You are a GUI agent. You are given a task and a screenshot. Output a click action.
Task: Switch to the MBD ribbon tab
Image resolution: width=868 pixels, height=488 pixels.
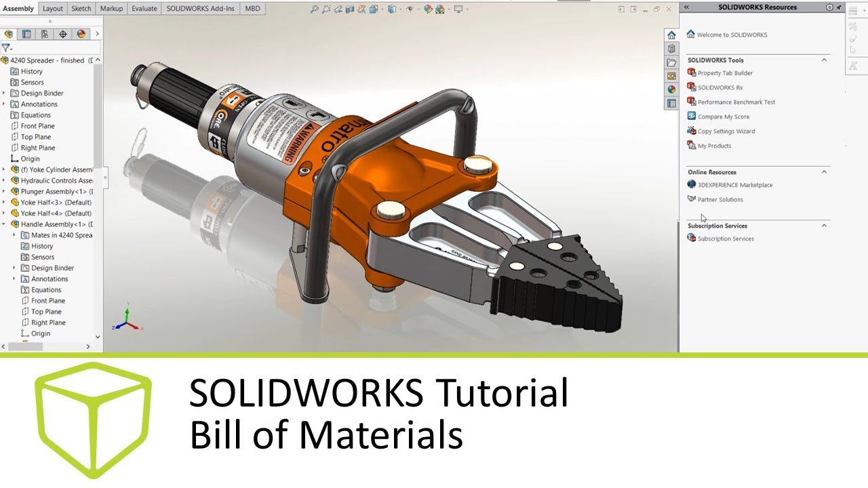[x=252, y=9]
